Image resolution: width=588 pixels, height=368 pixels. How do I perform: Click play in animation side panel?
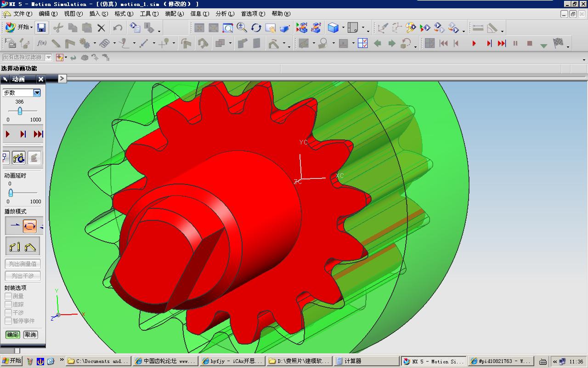point(8,134)
